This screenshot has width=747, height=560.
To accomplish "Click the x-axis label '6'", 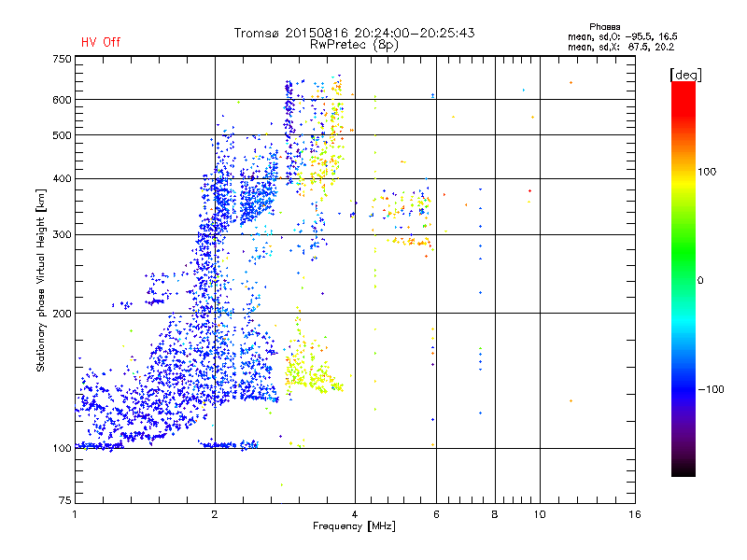I will click(436, 514).
